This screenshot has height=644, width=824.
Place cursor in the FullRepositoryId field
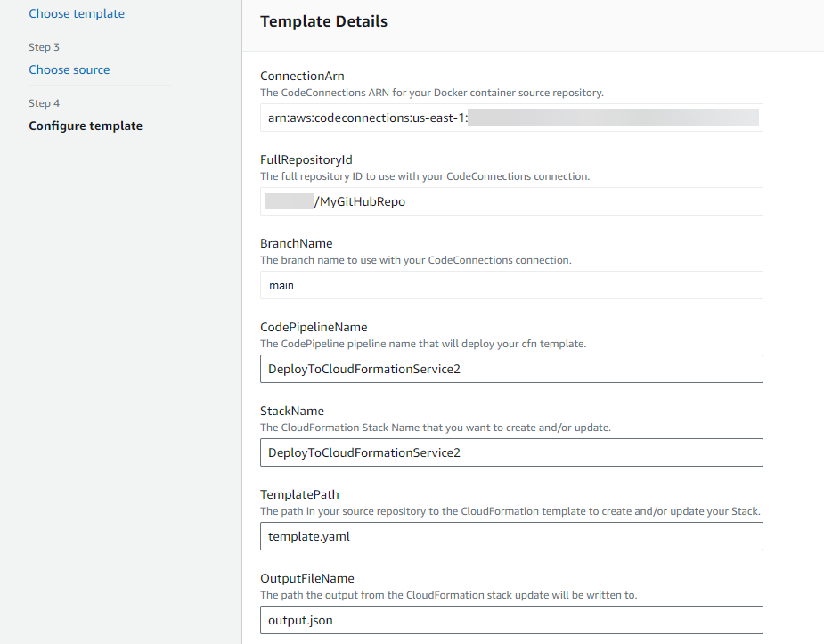pos(510,201)
